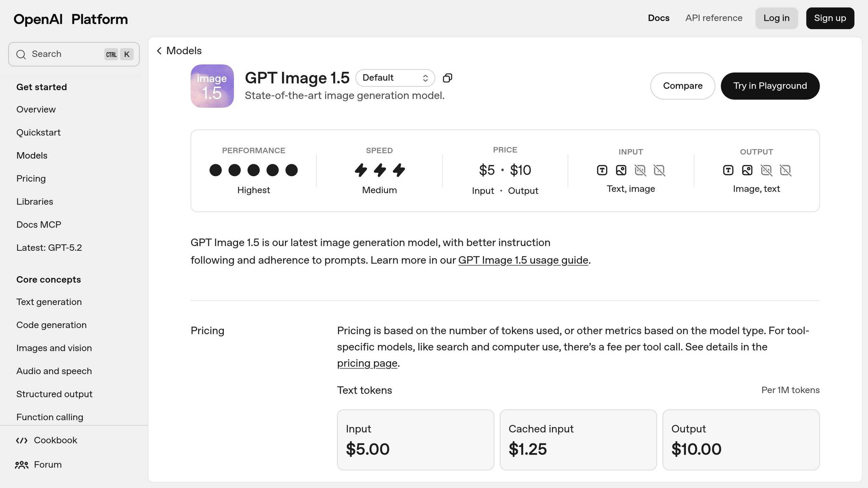Open the Docs tab in header
Viewport: 868px width, 488px height.
659,18
